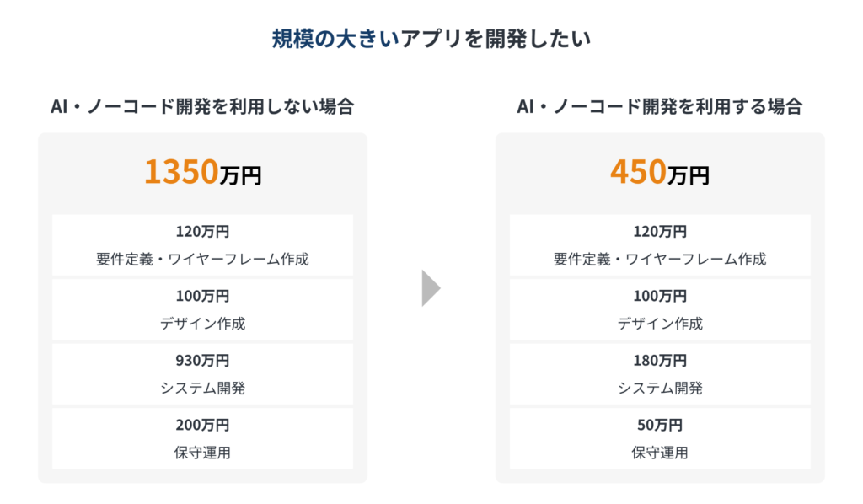Click the left panel 120万円 amount

coord(202,231)
